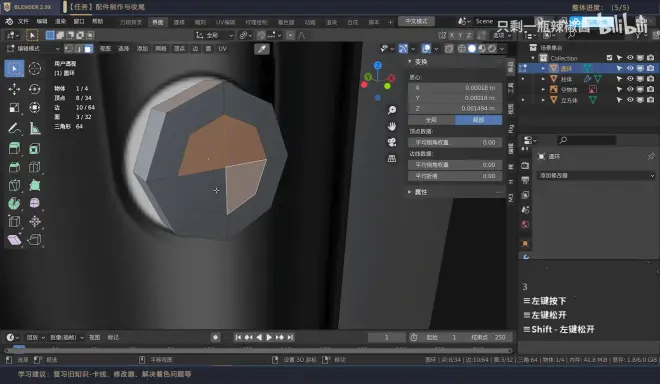
Task: Pin the properties panel context
Action: point(651,156)
